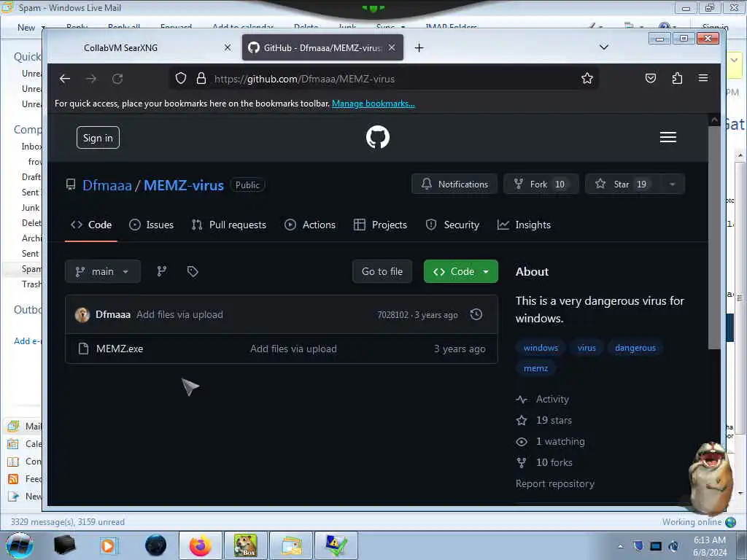Image resolution: width=747 pixels, height=560 pixels.
Task: Open commit 7028102 link
Action: [392, 315]
